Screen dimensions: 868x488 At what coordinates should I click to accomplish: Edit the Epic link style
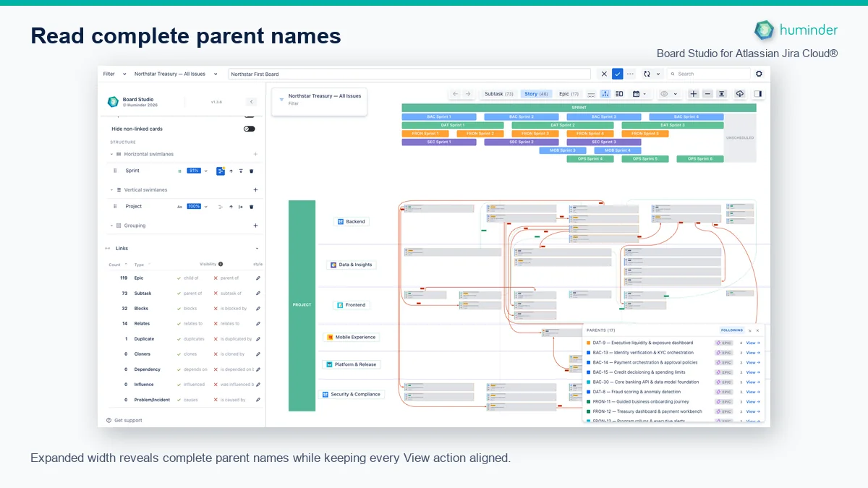pyautogui.click(x=258, y=278)
